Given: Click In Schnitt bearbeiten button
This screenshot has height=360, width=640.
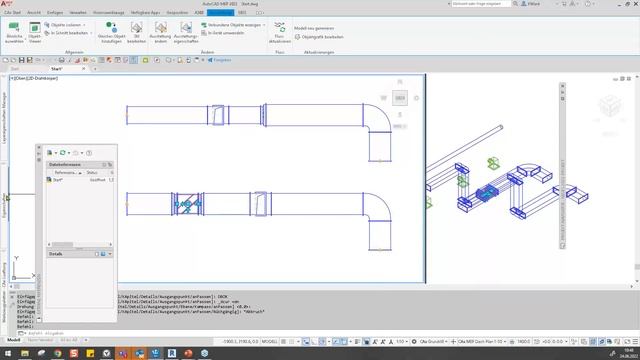Looking at the screenshot, I should pos(66,33).
